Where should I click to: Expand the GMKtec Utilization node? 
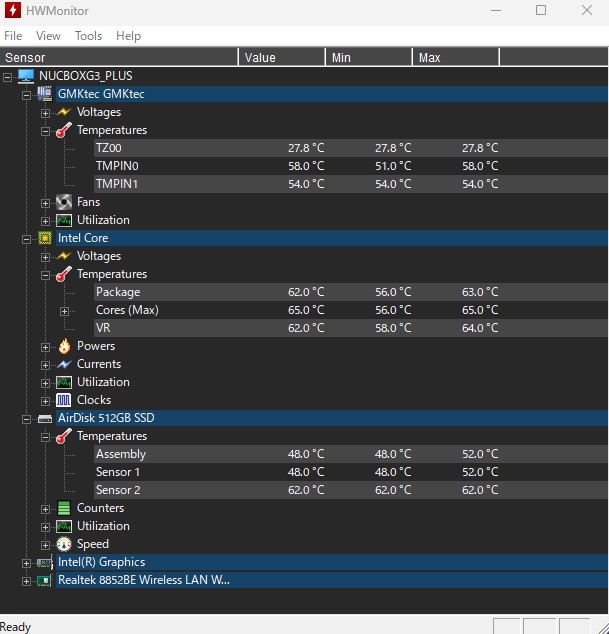point(45,221)
